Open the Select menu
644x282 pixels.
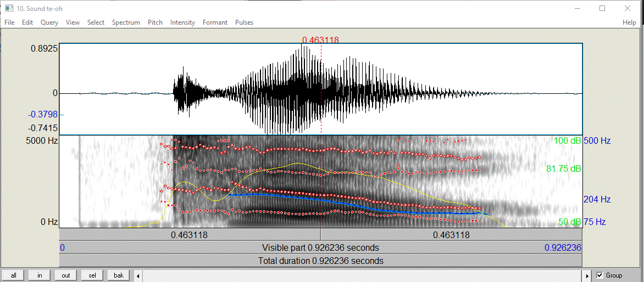tap(96, 22)
